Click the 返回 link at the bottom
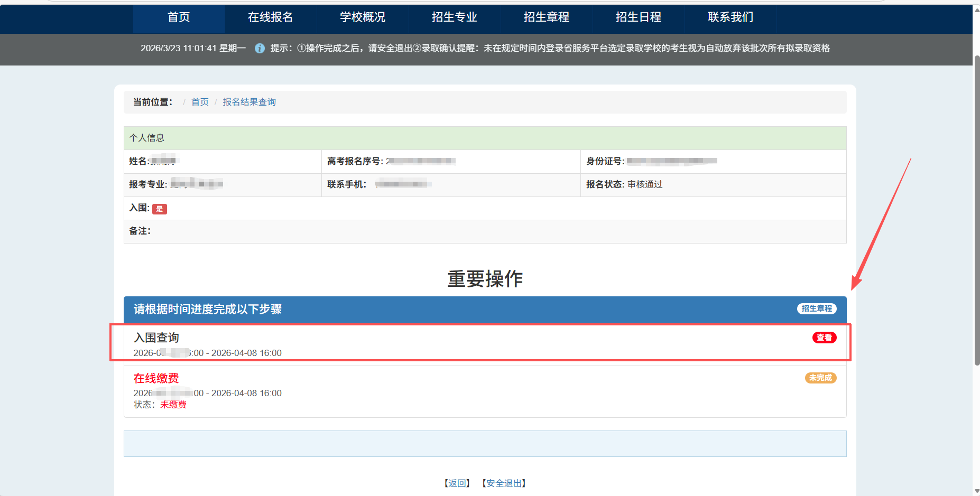980x496 pixels. click(457, 483)
